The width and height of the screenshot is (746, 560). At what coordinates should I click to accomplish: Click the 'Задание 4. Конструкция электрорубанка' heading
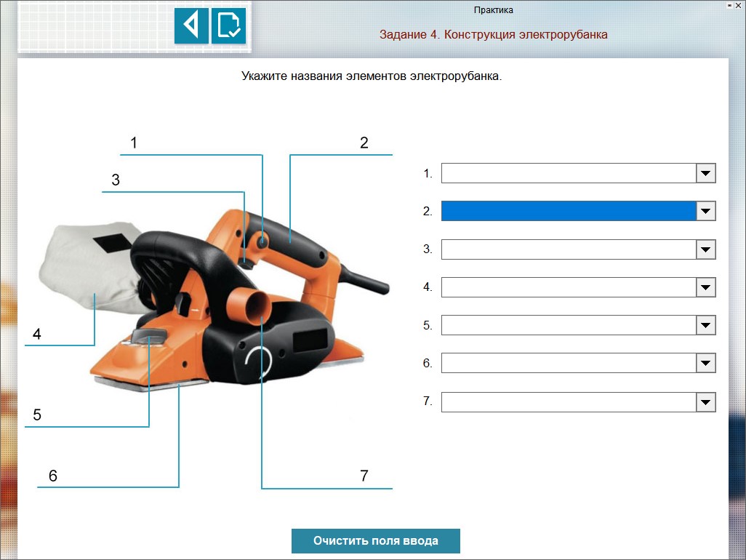(x=493, y=34)
